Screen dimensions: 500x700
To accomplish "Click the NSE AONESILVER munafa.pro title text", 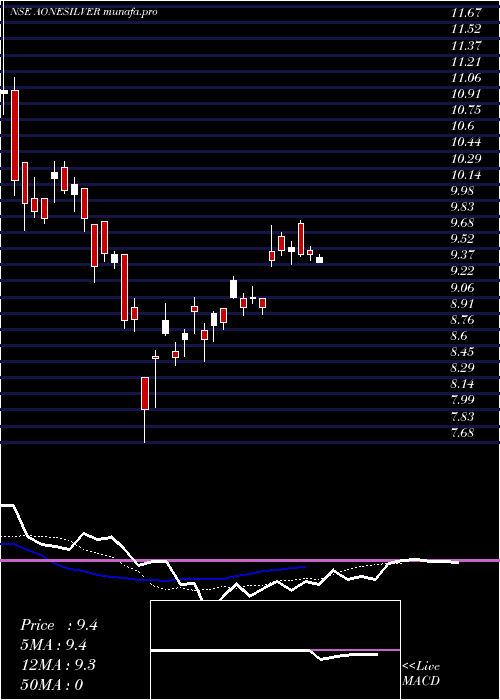I will 83,12.
